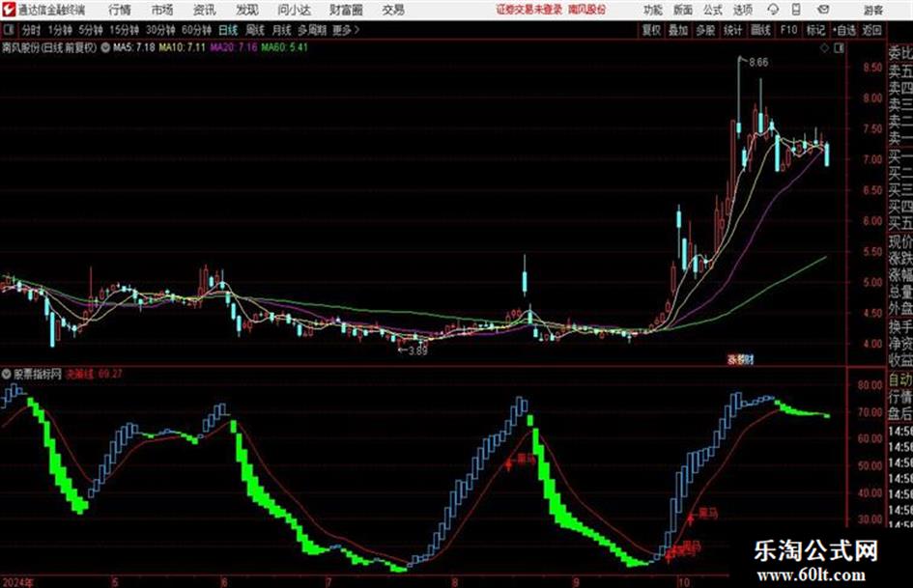Click the 证券交易未登录 login link

click(529, 10)
